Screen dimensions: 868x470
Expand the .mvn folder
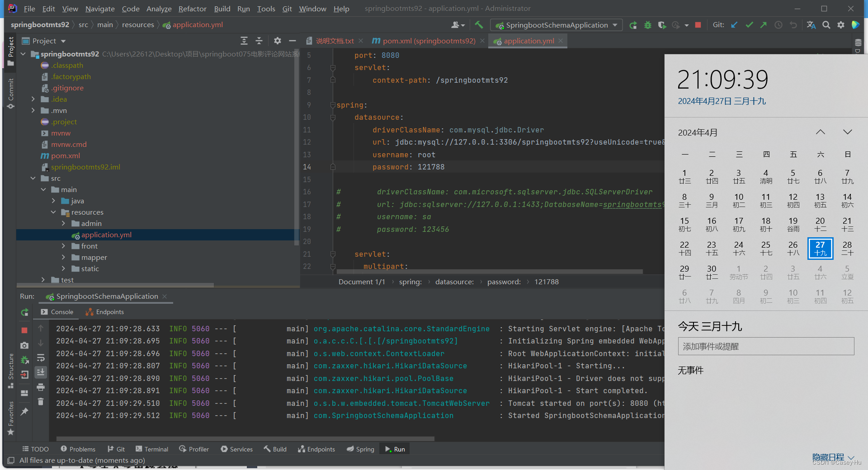pos(33,110)
